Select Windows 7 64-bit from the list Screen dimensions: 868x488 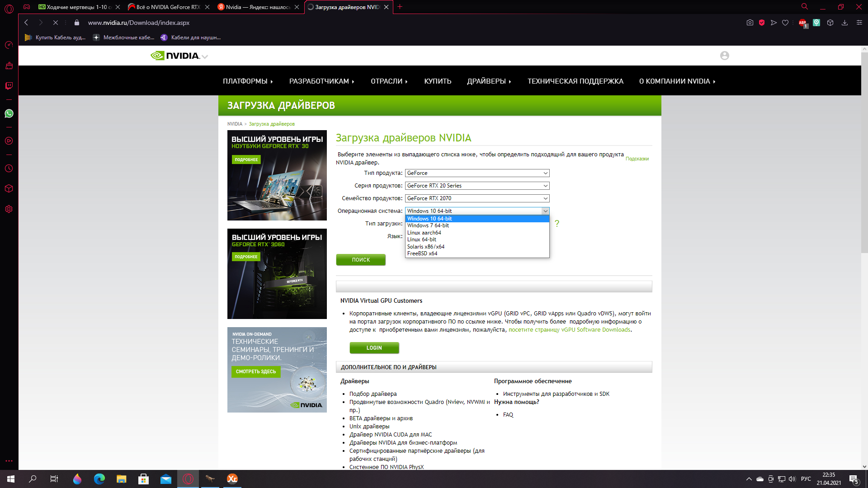[477, 225]
